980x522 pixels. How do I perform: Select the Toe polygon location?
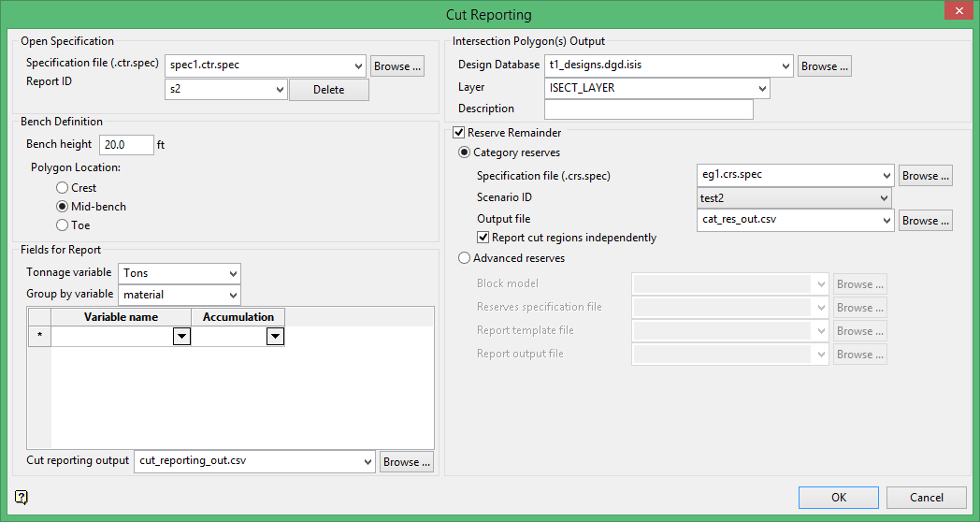coord(63,225)
